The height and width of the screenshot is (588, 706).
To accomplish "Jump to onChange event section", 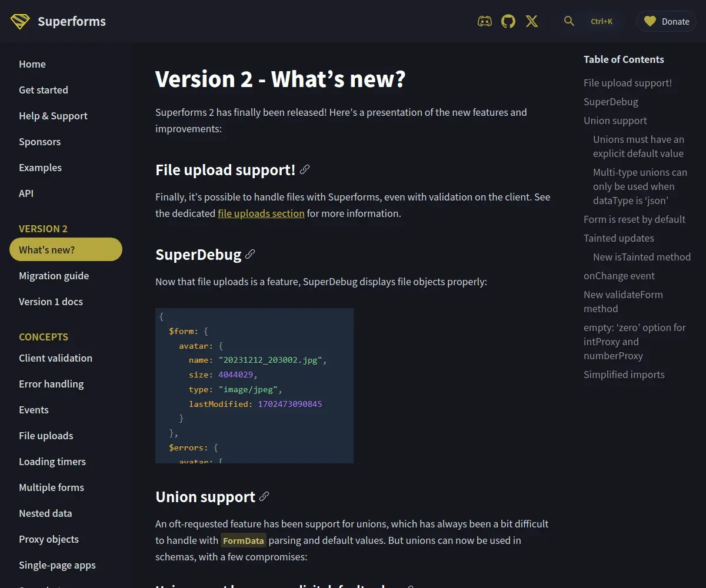I will (x=619, y=276).
